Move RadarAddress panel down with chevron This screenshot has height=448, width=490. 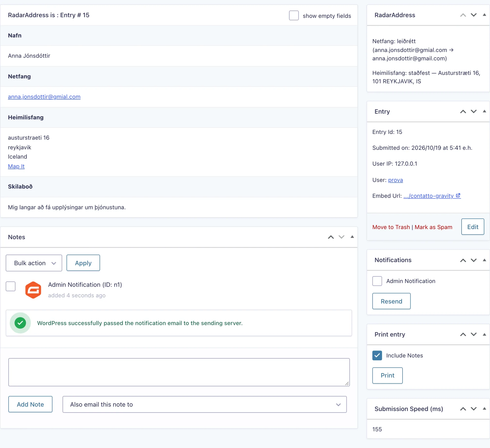coord(474,15)
